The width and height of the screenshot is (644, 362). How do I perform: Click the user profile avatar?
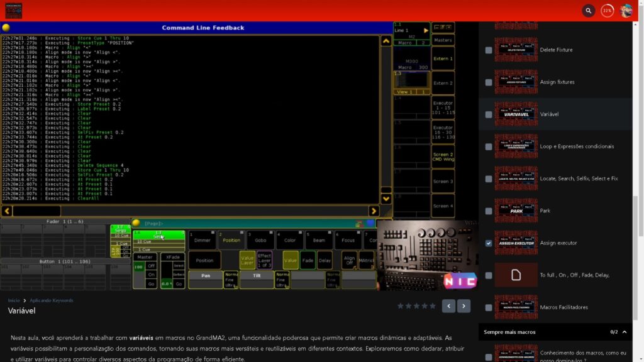point(626,11)
